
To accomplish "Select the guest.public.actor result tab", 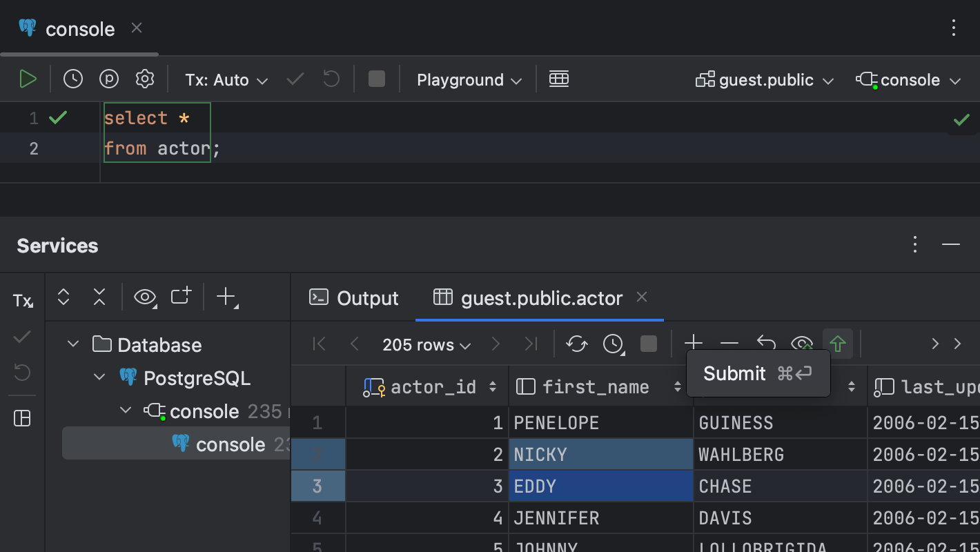I will (x=540, y=297).
